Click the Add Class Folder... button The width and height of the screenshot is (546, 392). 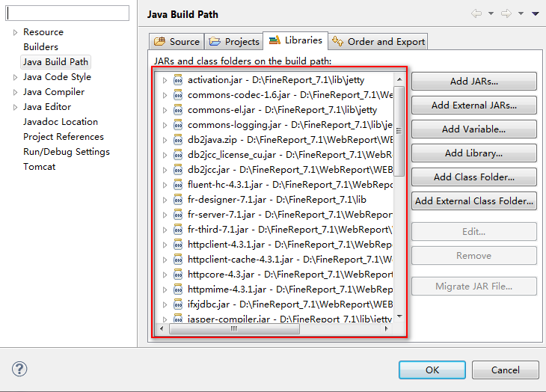pyautogui.click(x=474, y=177)
